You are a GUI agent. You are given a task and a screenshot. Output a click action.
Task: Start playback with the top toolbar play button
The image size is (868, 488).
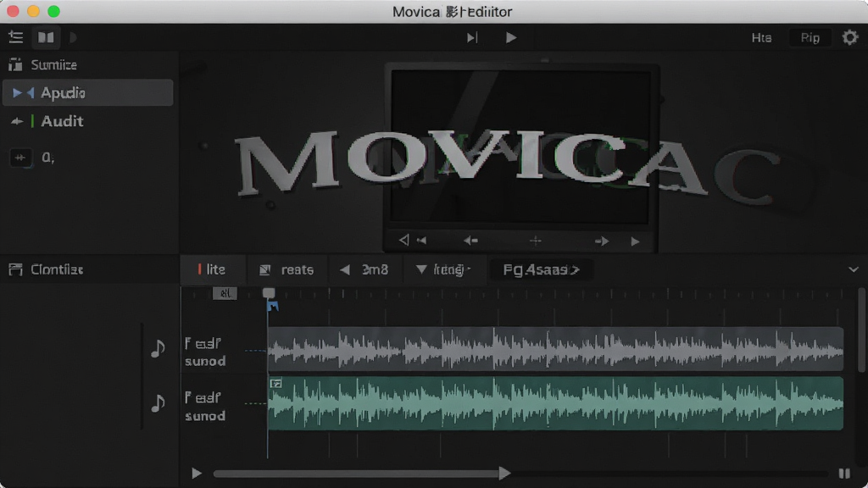[511, 37]
